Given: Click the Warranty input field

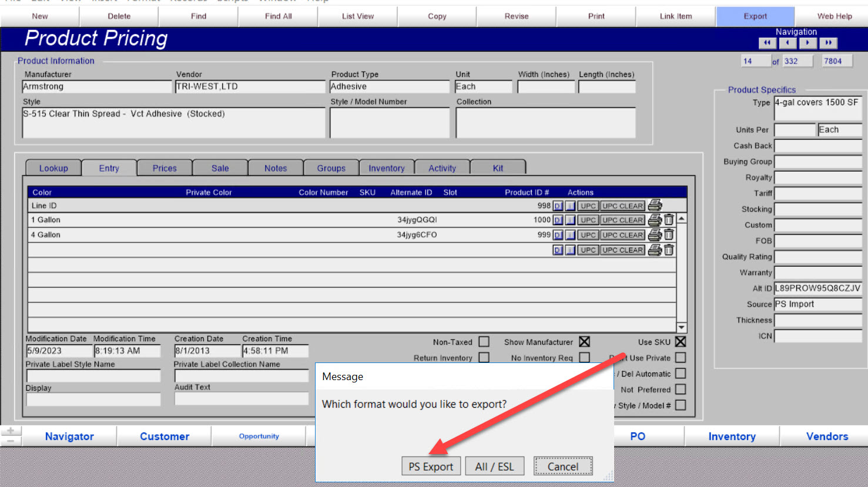Looking at the screenshot, I should click(818, 273).
